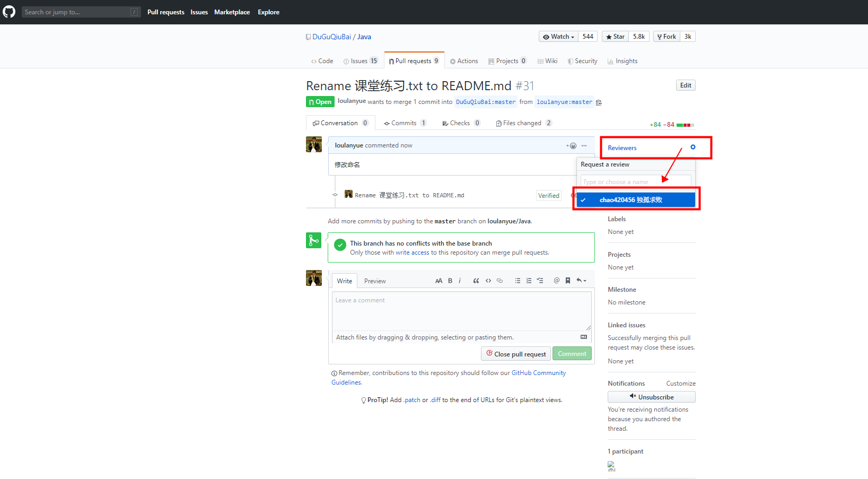Open Explore in top navigation
Viewport: 868px width, 479px height.
[268, 12]
